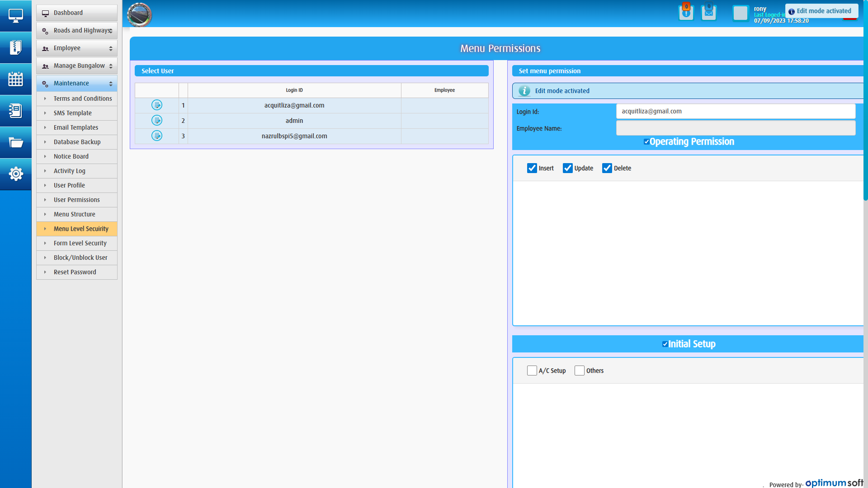The height and width of the screenshot is (488, 868).
Task: Click the monitor icon in left sidebar
Action: [x=15, y=16]
